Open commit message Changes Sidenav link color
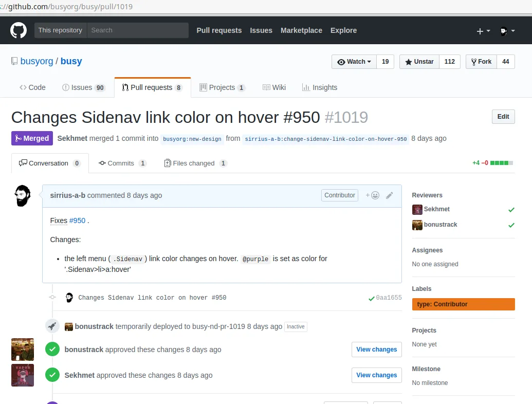 [x=152, y=298]
